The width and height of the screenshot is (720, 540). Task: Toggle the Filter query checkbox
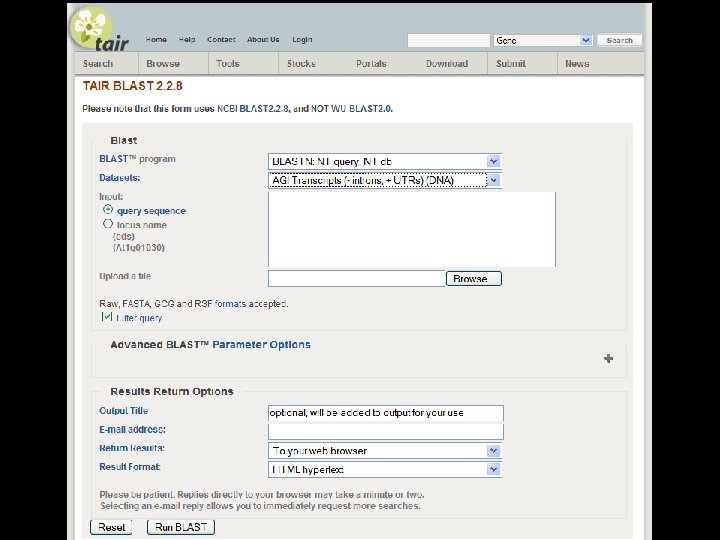coord(107,316)
